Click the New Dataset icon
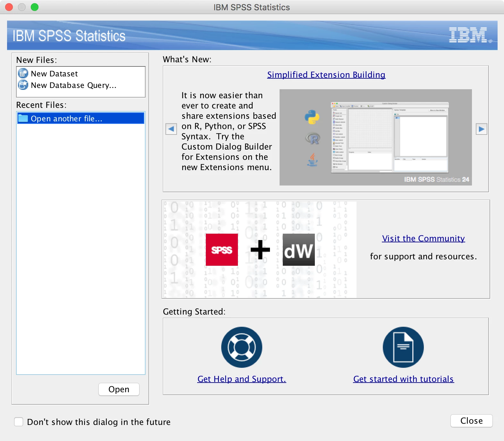 click(x=23, y=73)
